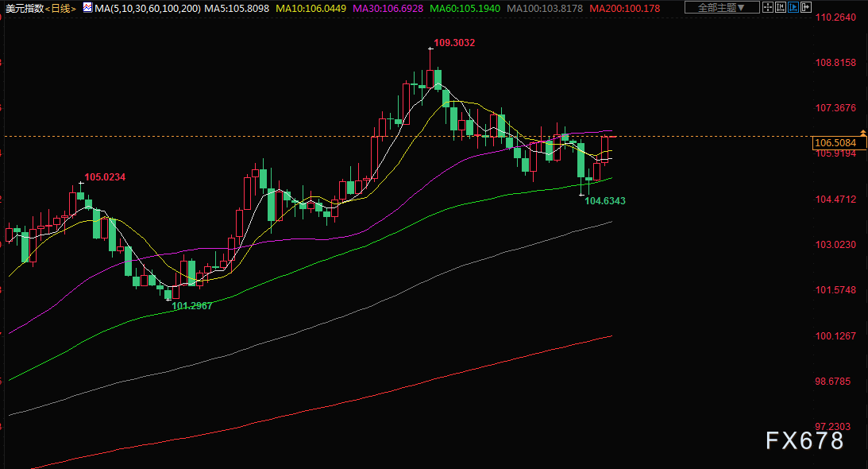Select the yellow MA10:106.0449 legend
Image resolution: width=868 pixels, height=469 pixels.
pos(311,8)
